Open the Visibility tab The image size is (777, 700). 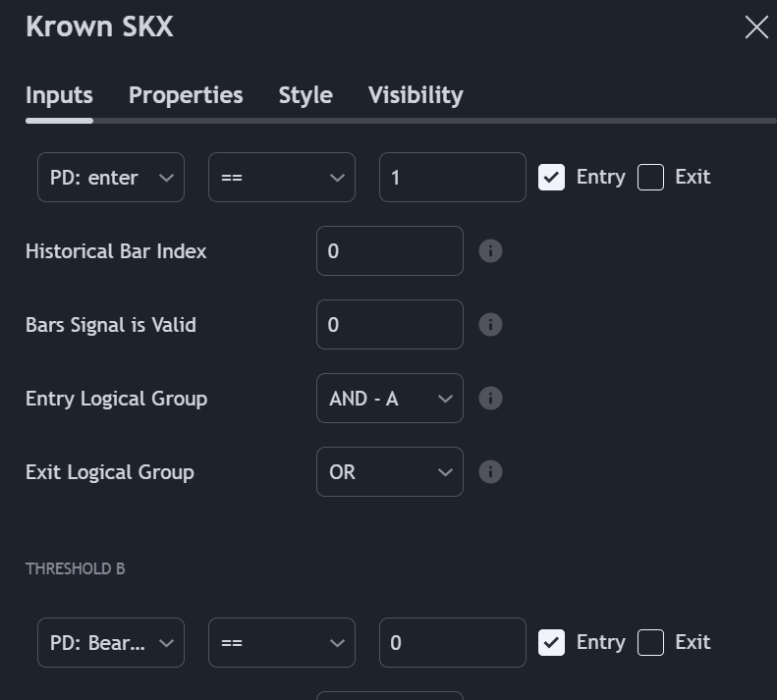coord(416,95)
